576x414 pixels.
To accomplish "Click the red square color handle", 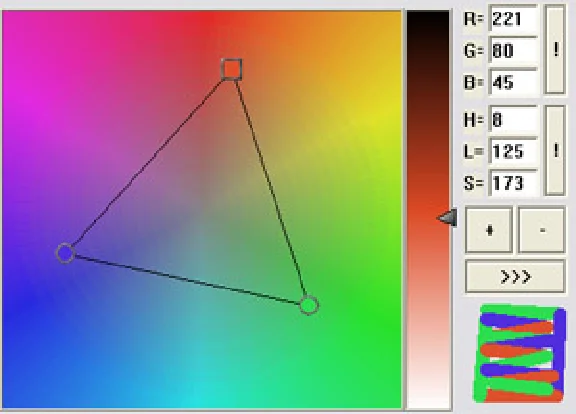I will 232,69.
